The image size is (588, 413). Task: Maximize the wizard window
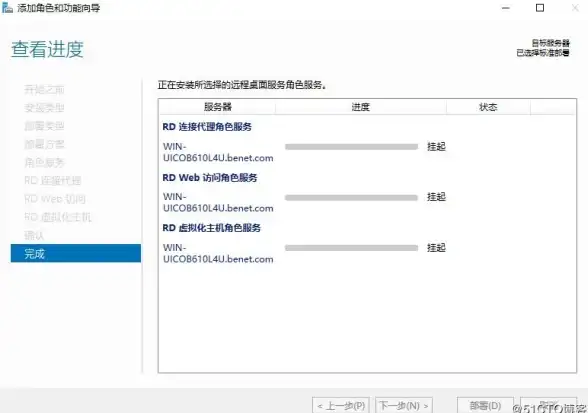point(540,8)
